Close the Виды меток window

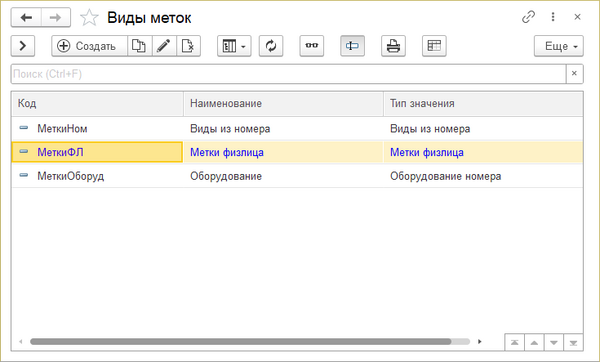coord(577,17)
